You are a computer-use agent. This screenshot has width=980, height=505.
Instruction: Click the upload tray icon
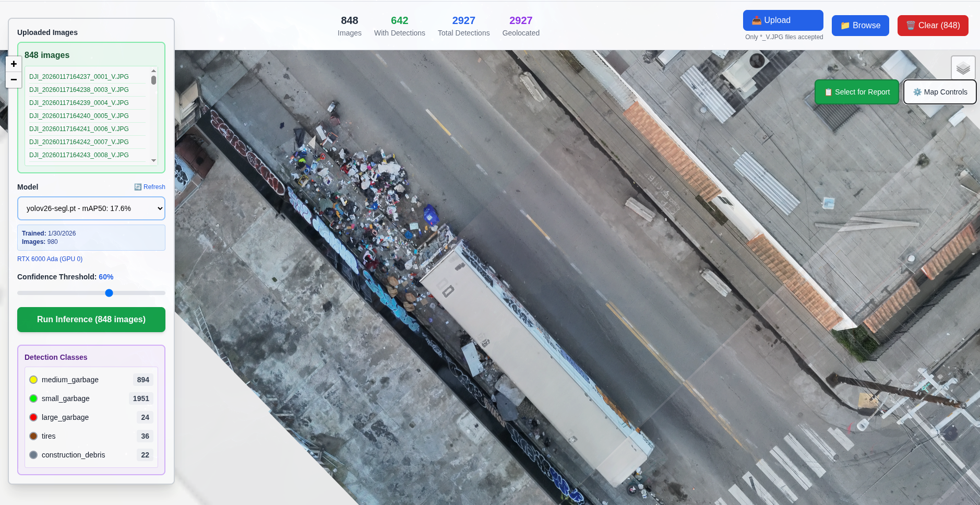756,20
